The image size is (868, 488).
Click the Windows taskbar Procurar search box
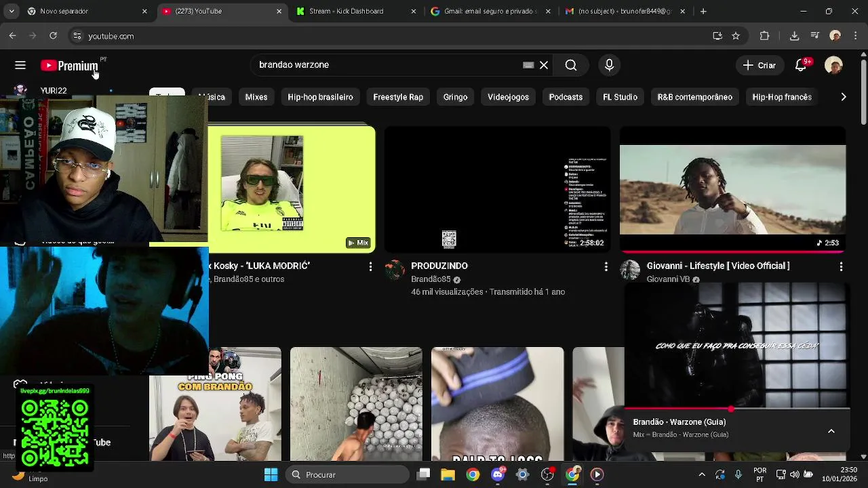347,474
